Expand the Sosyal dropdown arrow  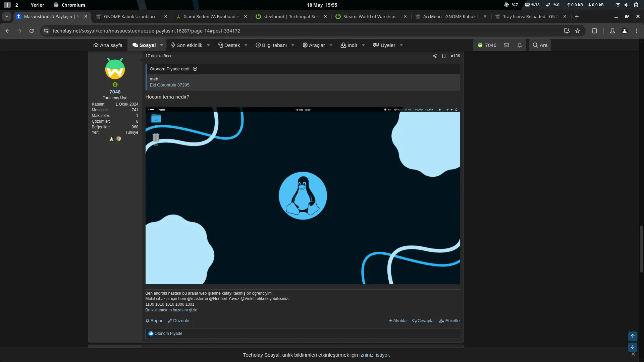[162, 45]
